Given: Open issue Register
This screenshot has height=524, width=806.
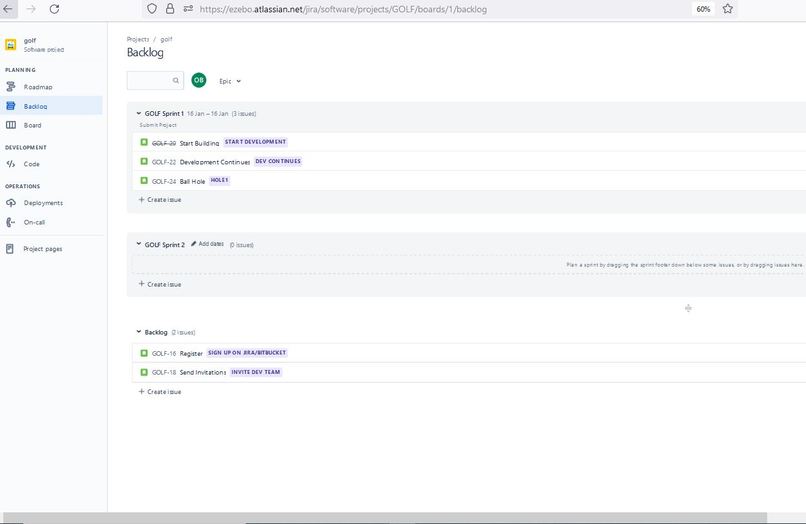Looking at the screenshot, I should click(191, 353).
